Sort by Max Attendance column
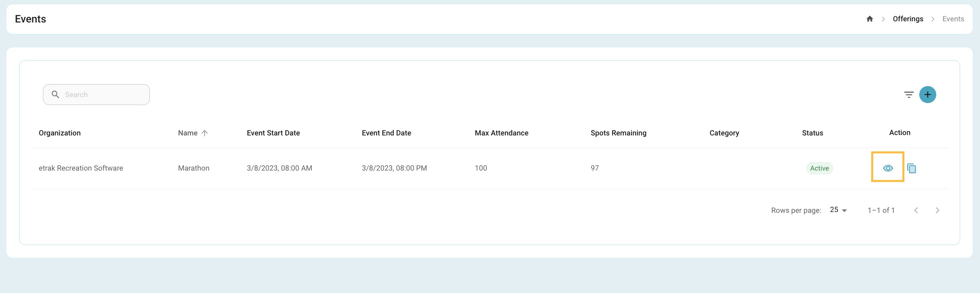 pos(501,133)
